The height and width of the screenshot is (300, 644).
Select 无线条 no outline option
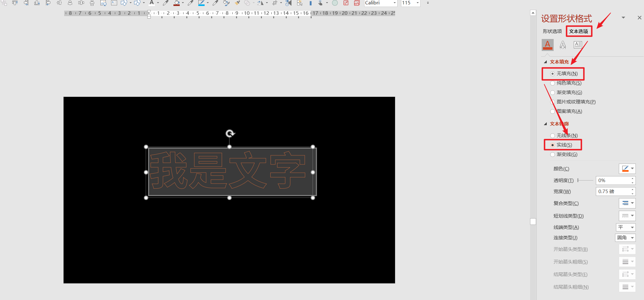(564, 136)
